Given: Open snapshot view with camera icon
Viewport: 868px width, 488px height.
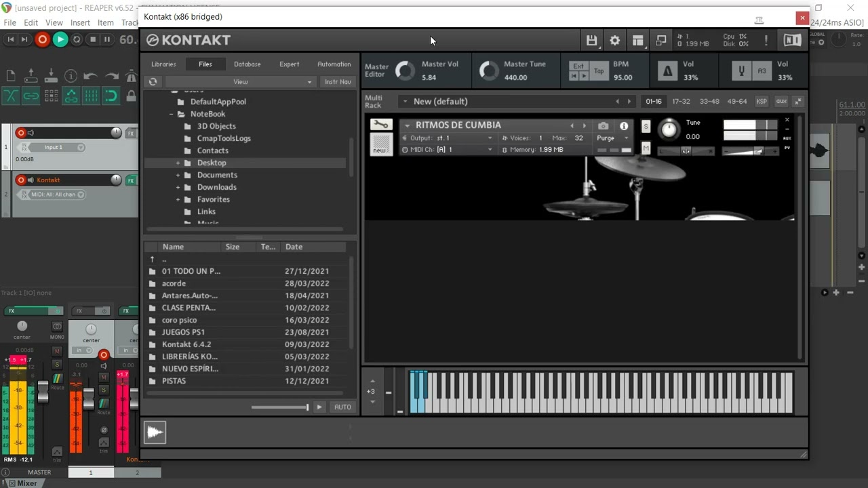Looking at the screenshot, I should click(x=603, y=126).
